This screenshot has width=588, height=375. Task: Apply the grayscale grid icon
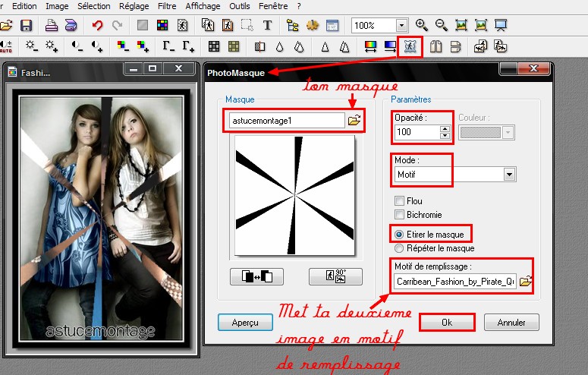coord(214,46)
